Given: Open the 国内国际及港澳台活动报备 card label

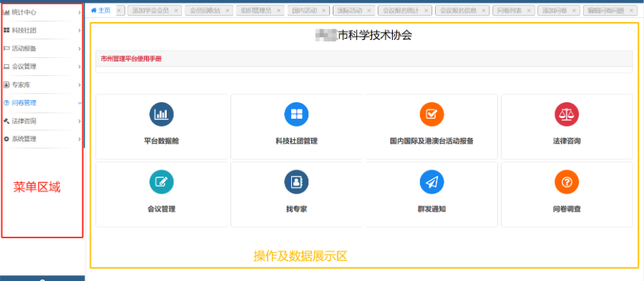Looking at the screenshot, I should click(x=431, y=141).
